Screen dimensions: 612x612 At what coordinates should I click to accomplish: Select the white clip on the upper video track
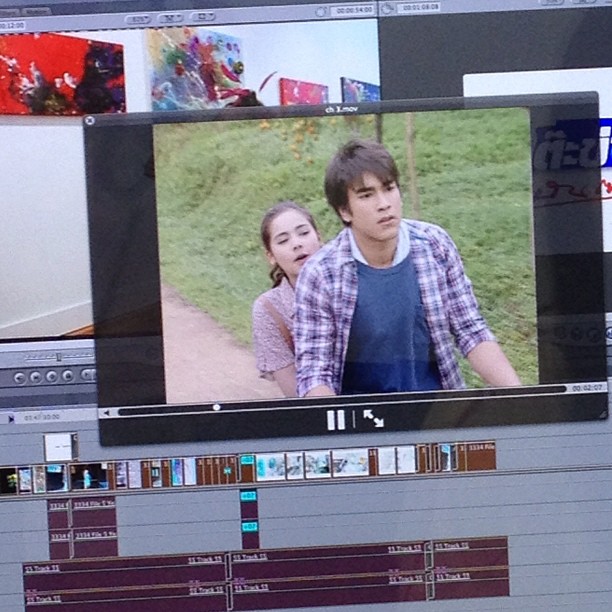click(x=60, y=447)
